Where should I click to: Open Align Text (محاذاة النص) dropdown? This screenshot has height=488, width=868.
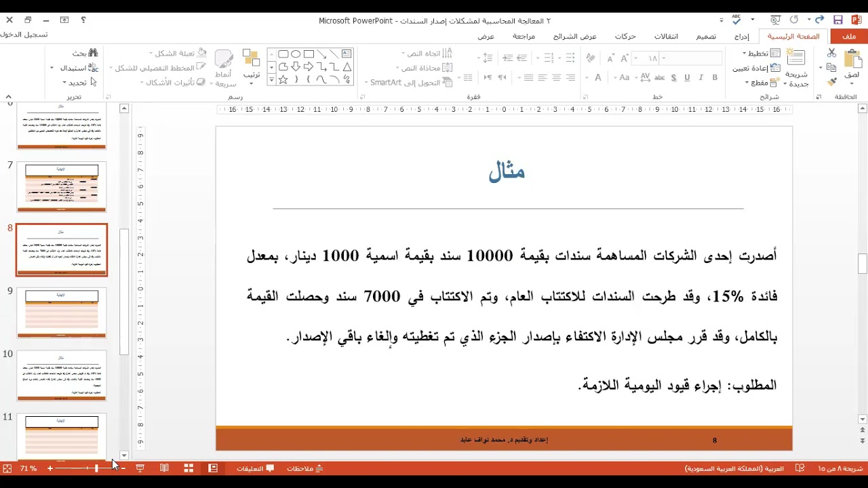pos(425,68)
